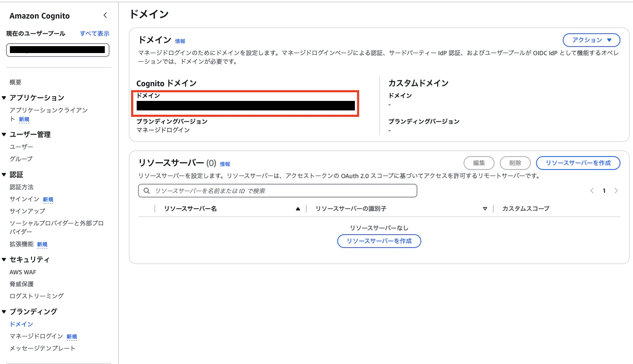Click 情報 link next to ドメイン heading
This screenshot has height=364, width=633.
(x=180, y=41)
